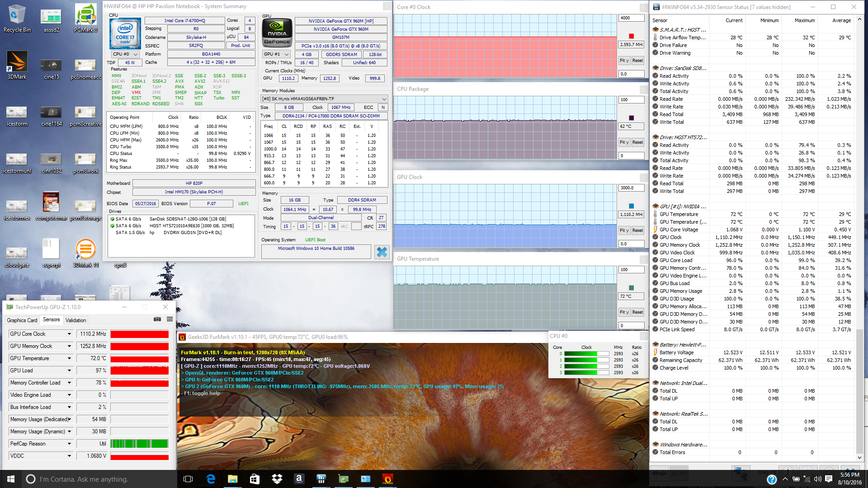Open the GPU Temperature sensor dropdown in GPU-Z
868x488 pixels.
(x=69, y=358)
